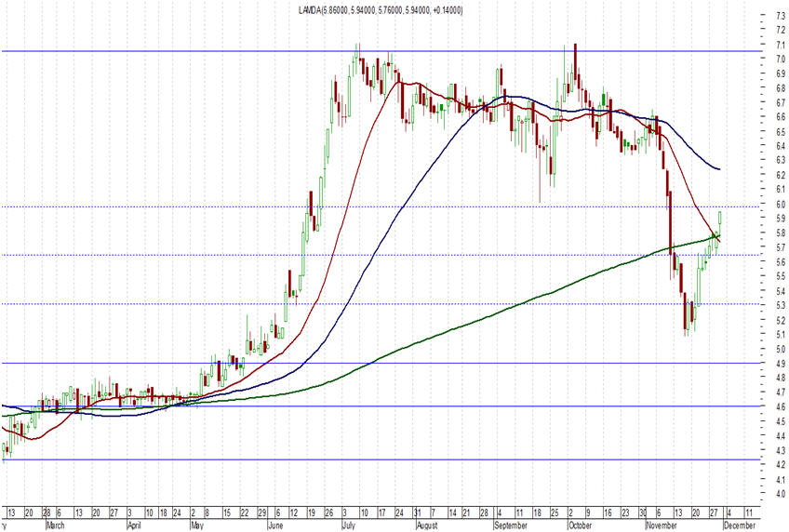Click the 6.9 price axis label
Viewport: 789px width, 532px height.
click(781, 73)
